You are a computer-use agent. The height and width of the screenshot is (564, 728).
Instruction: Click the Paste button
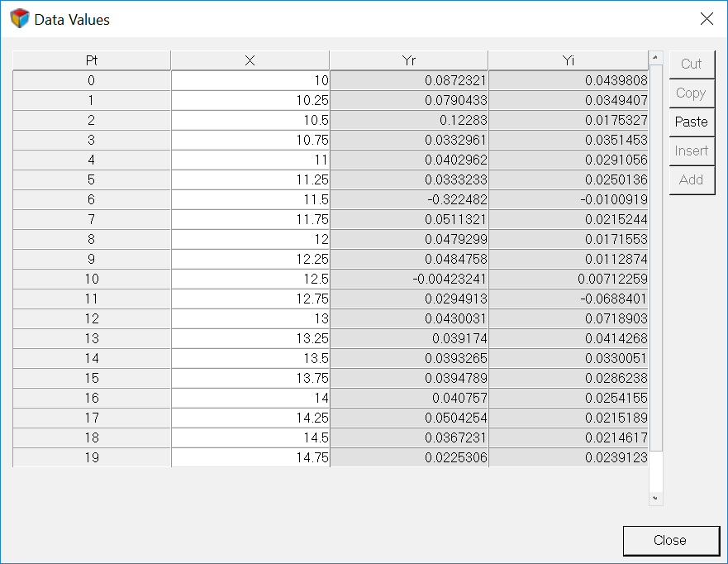click(x=692, y=122)
